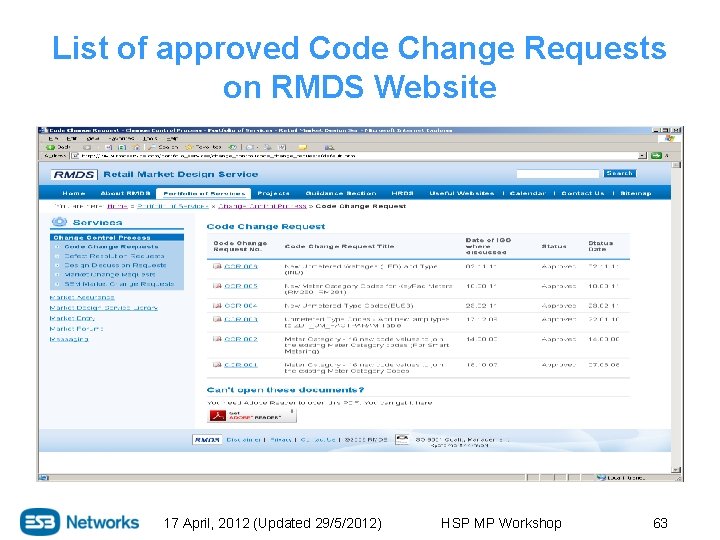Click the vertical scrollbar down arrow
The height and width of the screenshot is (540, 720).
click(x=676, y=470)
